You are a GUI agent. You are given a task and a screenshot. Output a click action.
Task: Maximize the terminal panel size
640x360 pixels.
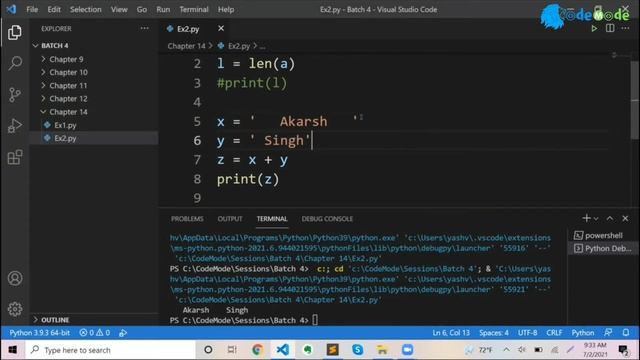pyautogui.click(x=610, y=218)
